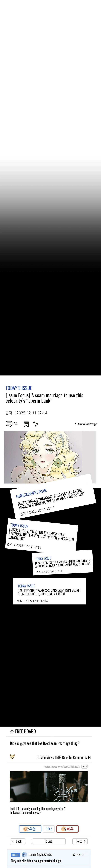Viewport: 101px width, 868px height.
Task: Go to the Next post button
Action: tap(80, 841)
